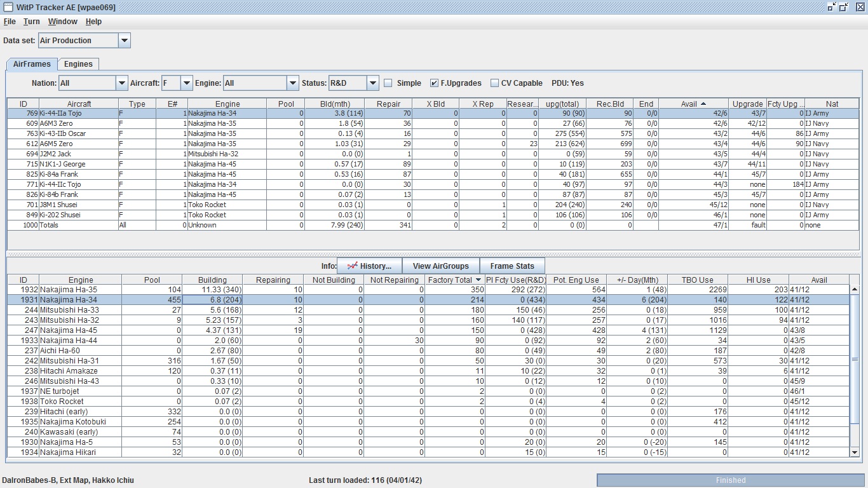Tick the CV Capable checkbox
The image size is (868, 488).
coord(494,83)
